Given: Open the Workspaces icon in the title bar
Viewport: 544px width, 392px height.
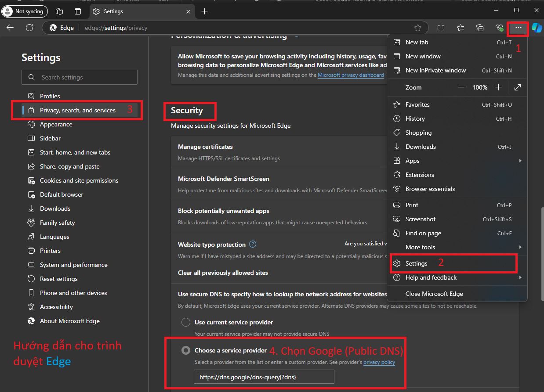Looking at the screenshot, I should coord(60,11).
